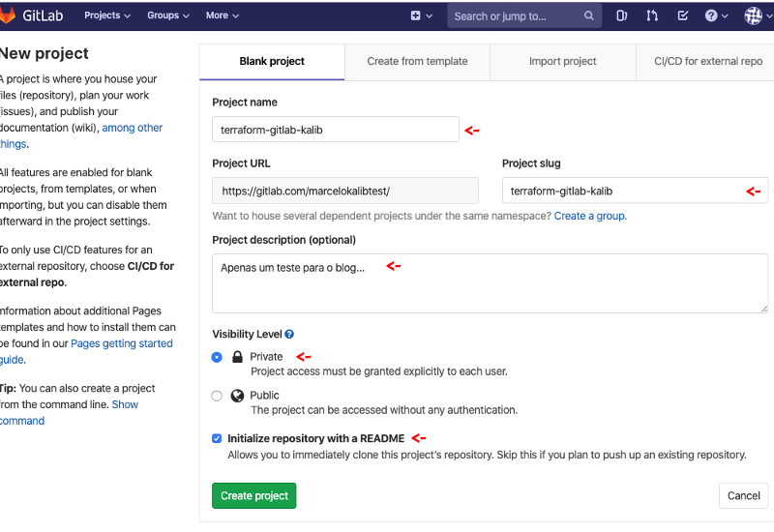Click the Private visibility label

click(266, 357)
